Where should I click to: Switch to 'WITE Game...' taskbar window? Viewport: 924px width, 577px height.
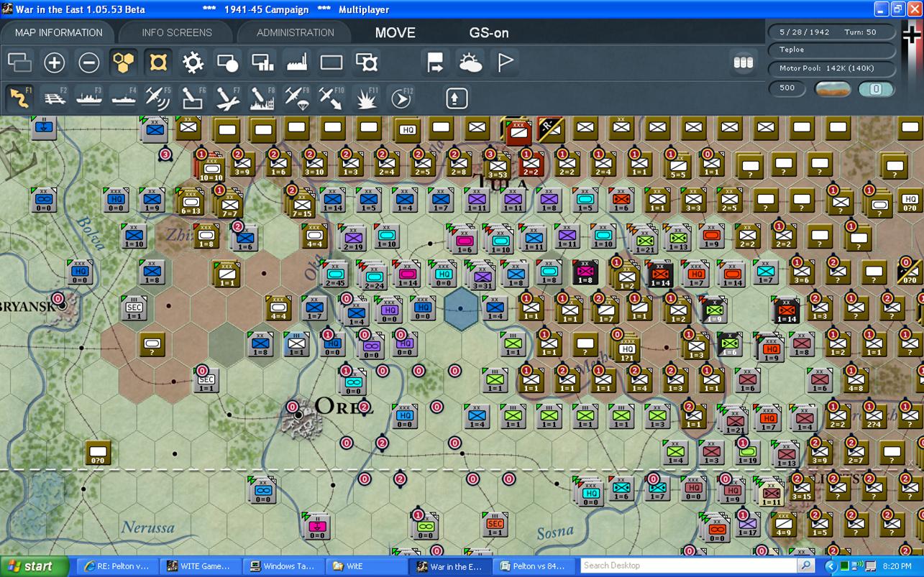[x=199, y=566]
